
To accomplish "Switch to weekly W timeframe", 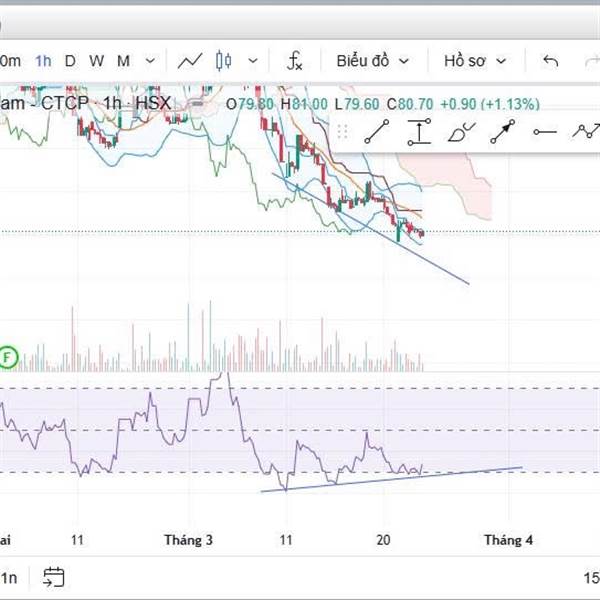I will click(96, 61).
